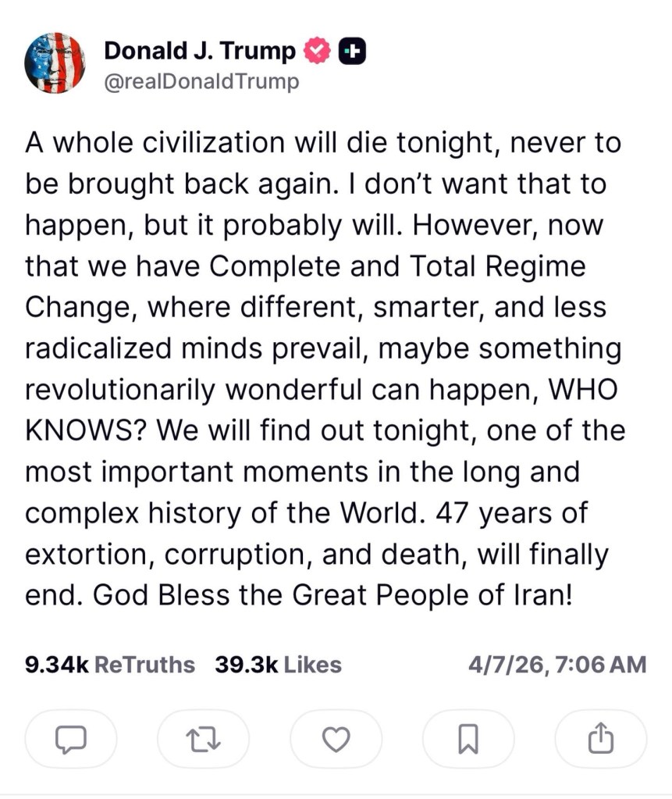Click the 4/7/26, 7:06 AM timestamp
The image size is (672, 799).
click(x=557, y=665)
